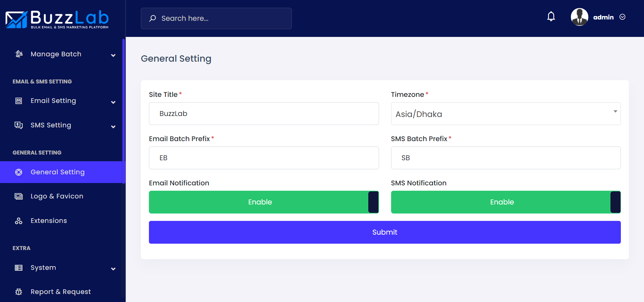
Task: Click the Extensions sidebar icon
Action: coord(19,221)
